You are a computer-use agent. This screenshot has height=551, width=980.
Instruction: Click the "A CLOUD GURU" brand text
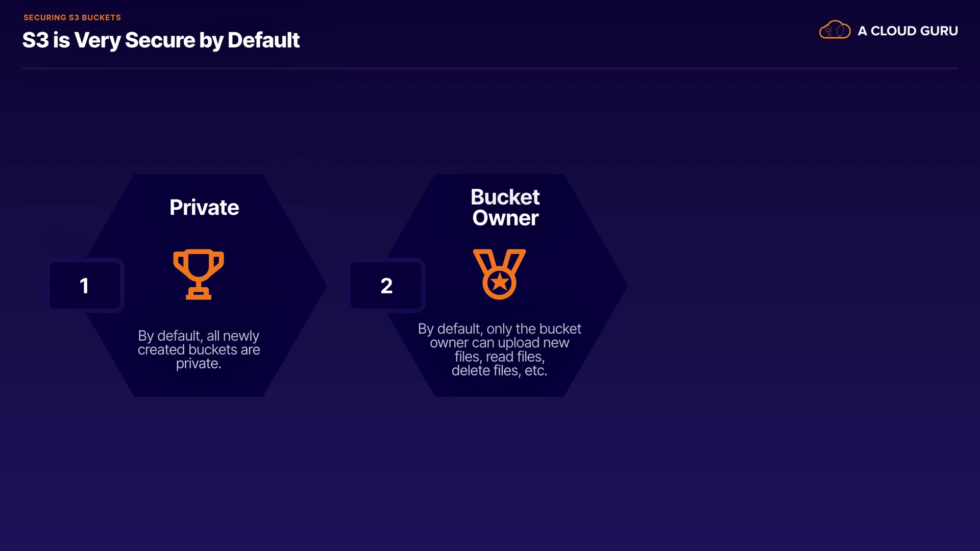click(x=908, y=31)
